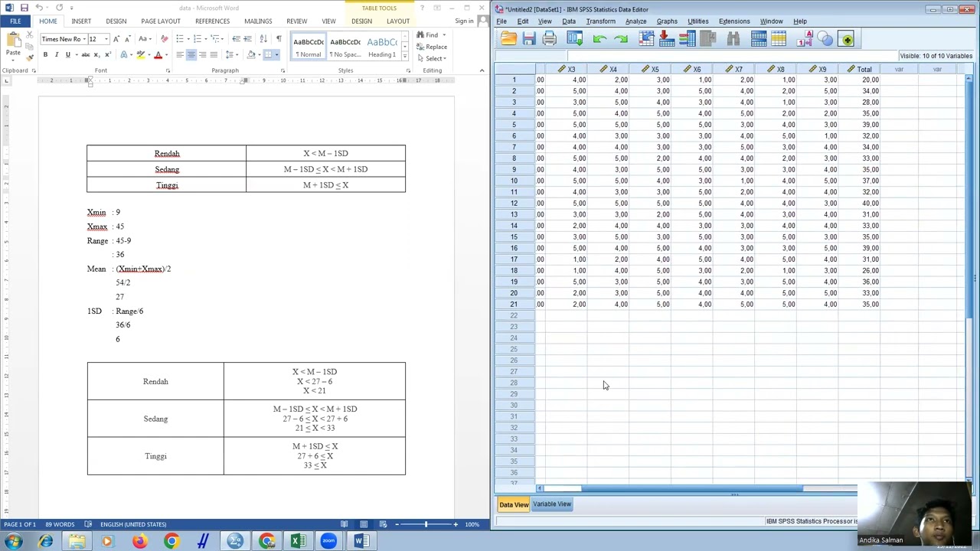Select Total column header in SPSS
Viewport: 980px width, 551px height.
pos(859,69)
